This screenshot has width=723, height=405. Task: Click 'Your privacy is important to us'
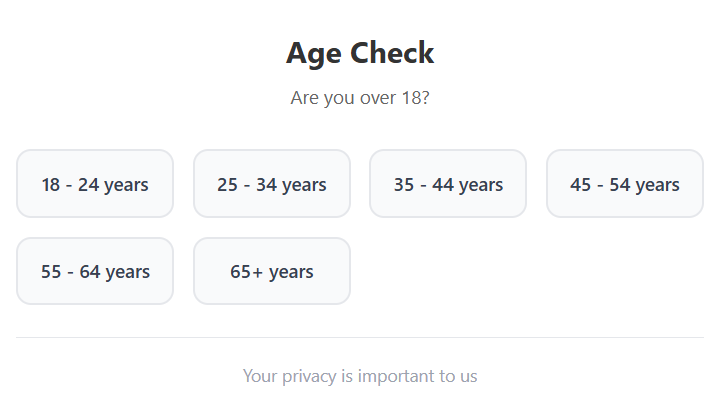360,376
